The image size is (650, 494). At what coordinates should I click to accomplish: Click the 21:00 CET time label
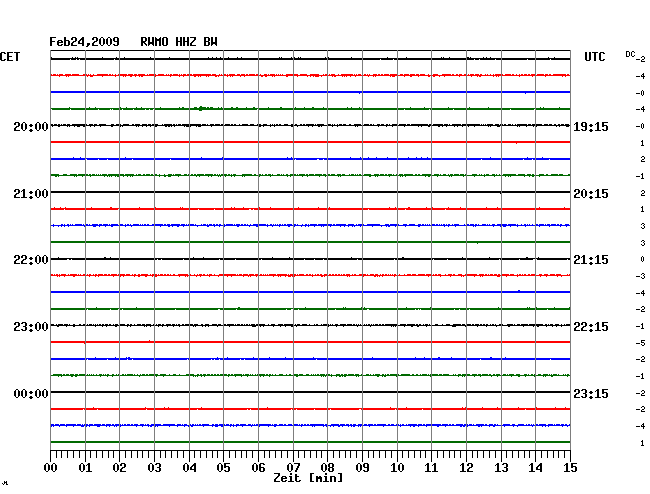coord(31,194)
